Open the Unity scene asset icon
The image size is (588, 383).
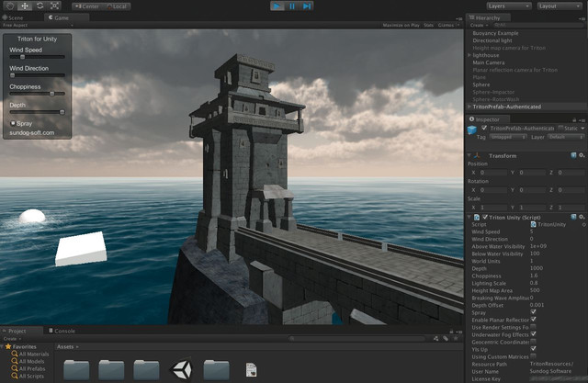(x=181, y=369)
